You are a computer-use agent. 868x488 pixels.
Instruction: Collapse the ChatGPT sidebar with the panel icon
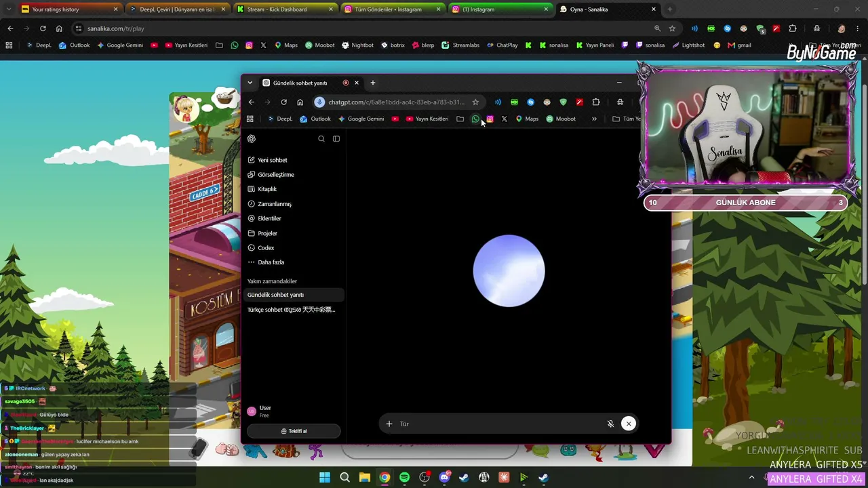pyautogui.click(x=336, y=139)
